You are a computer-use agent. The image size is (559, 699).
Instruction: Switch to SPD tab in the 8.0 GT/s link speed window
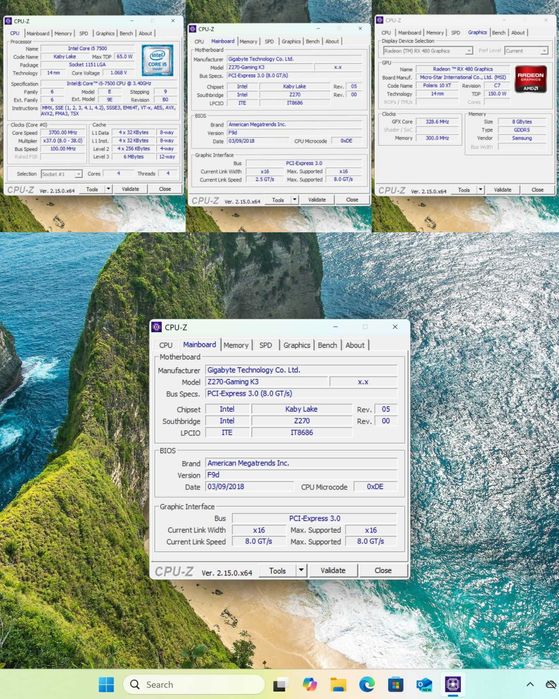266,345
